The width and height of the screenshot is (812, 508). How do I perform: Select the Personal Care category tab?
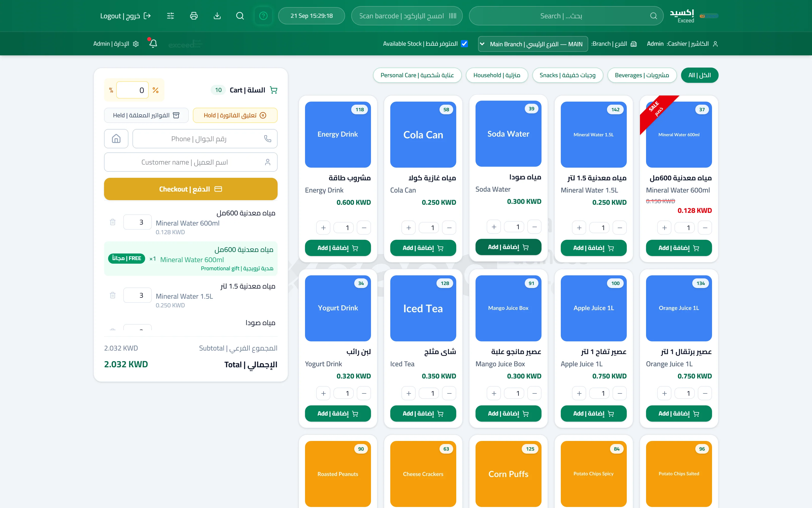pos(417,75)
